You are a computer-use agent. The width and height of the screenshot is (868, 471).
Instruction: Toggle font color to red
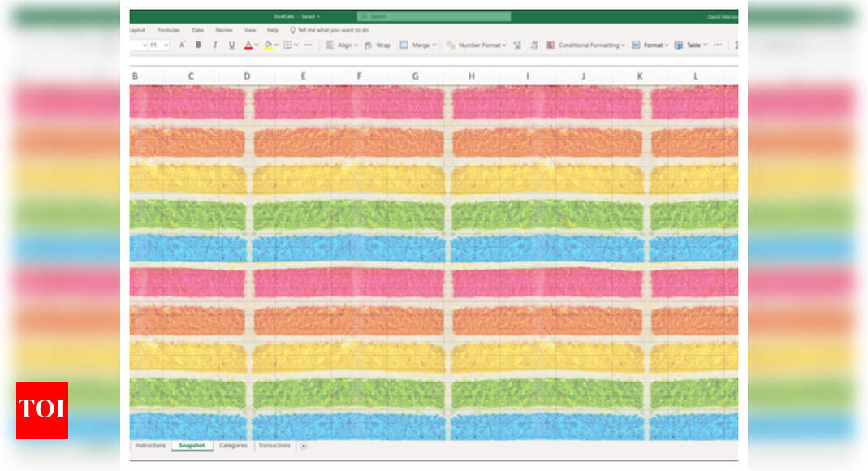click(249, 45)
